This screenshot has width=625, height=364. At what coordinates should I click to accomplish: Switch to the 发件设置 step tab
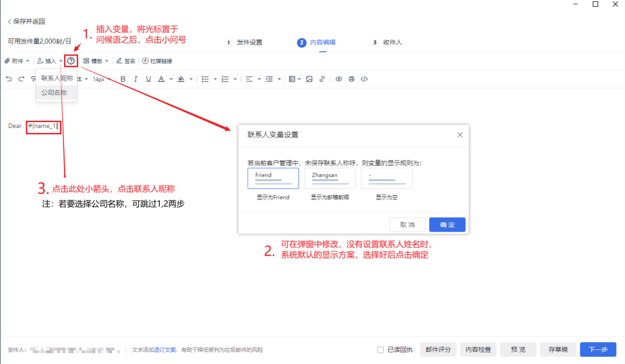point(244,43)
